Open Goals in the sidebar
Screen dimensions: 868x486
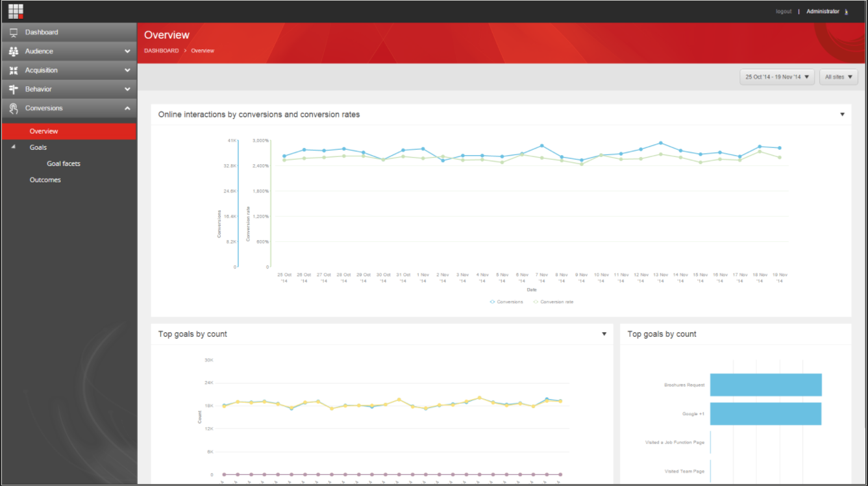coord(38,147)
